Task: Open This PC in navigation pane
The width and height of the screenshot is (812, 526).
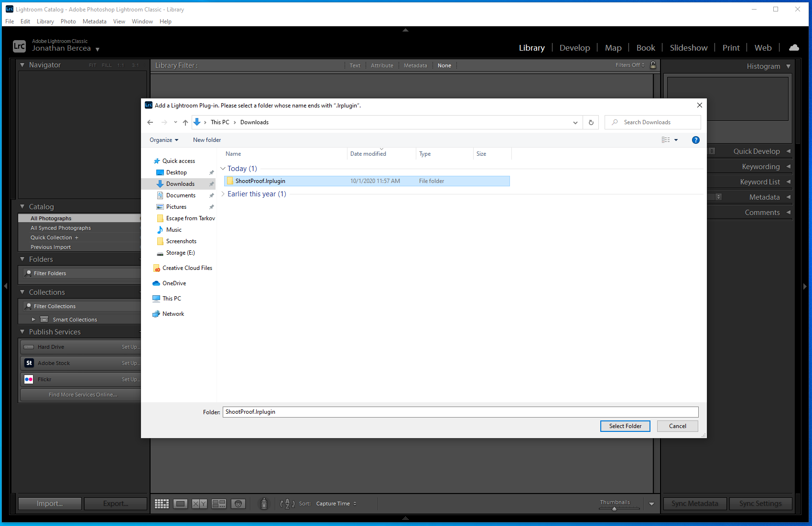Action: click(172, 299)
